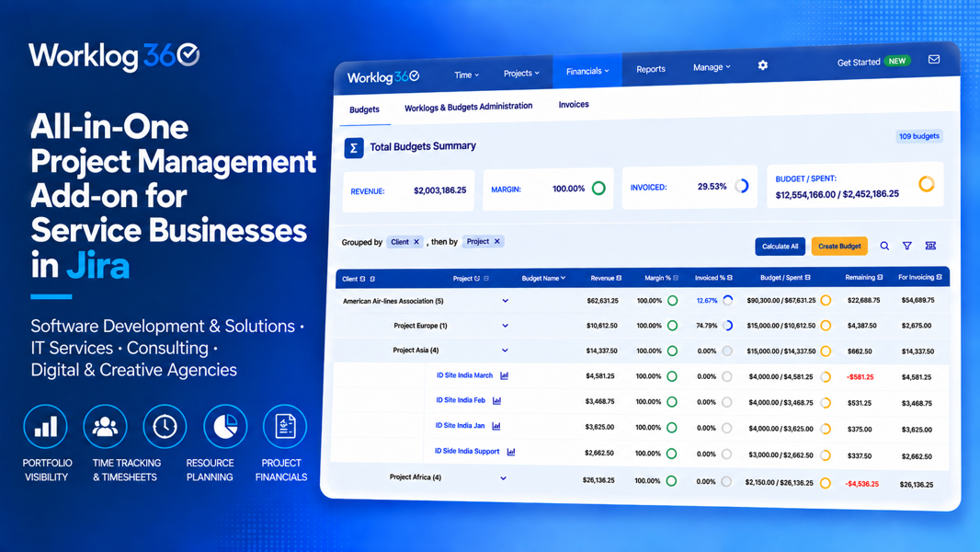This screenshot has height=552, width=980.
Task: Click the $62,631.25 revenue cell
Action: [602, 301]
